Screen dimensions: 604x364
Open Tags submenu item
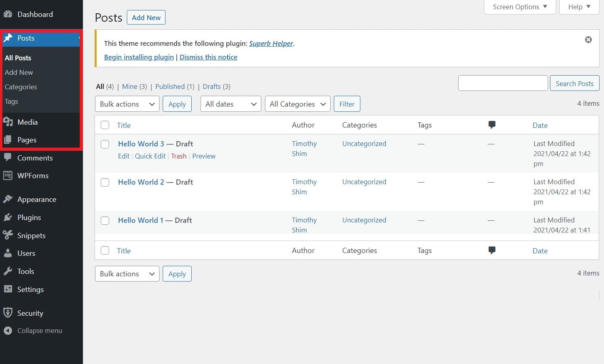pyautogui.click(x=11, y=101)
